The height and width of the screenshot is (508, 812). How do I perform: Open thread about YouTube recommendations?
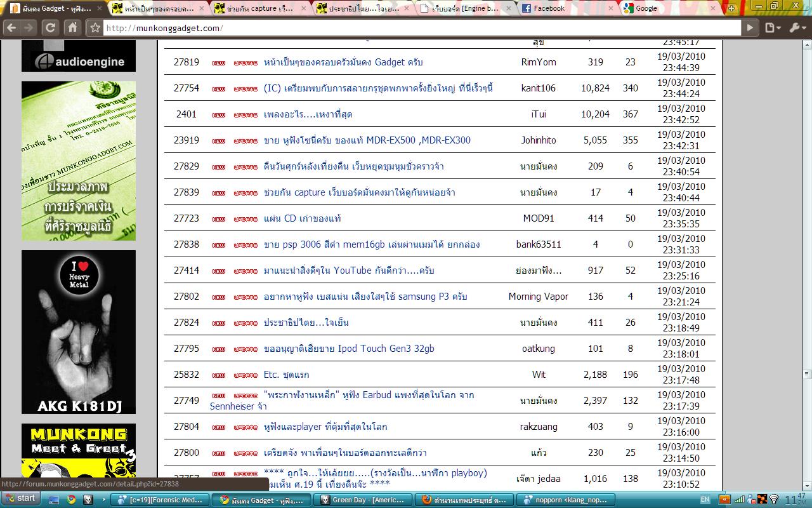point(349,271)
